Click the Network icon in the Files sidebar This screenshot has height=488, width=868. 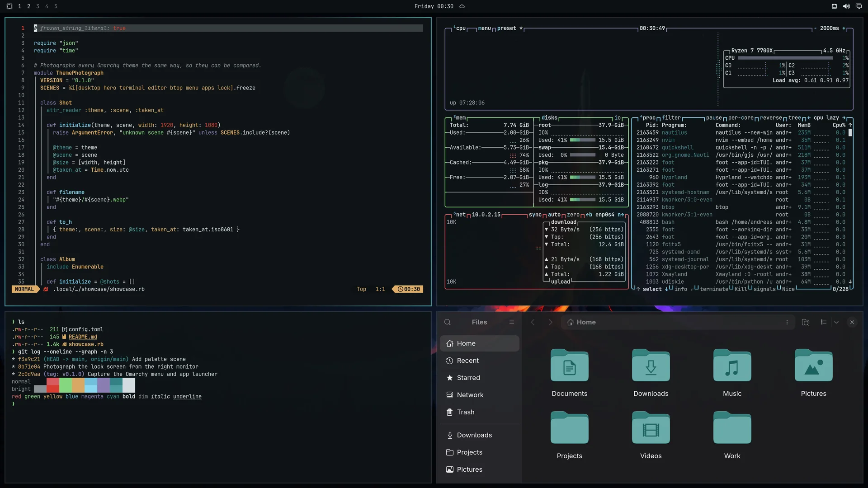[x=449, y=395]
